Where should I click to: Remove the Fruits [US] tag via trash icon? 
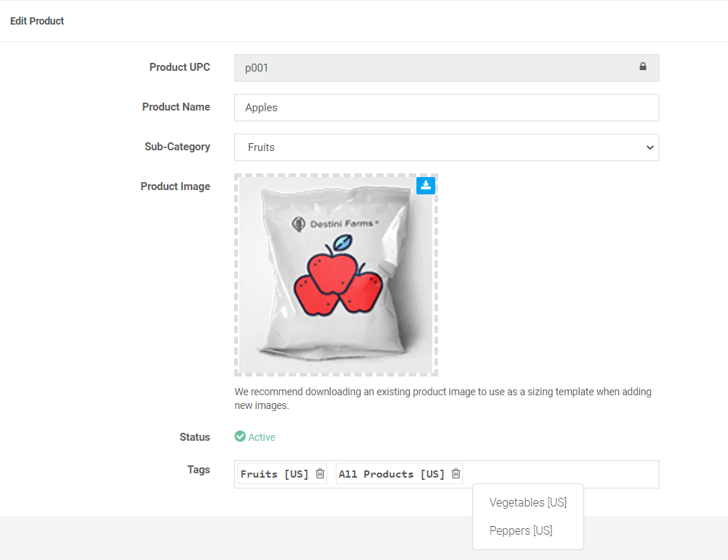point(320,474)
